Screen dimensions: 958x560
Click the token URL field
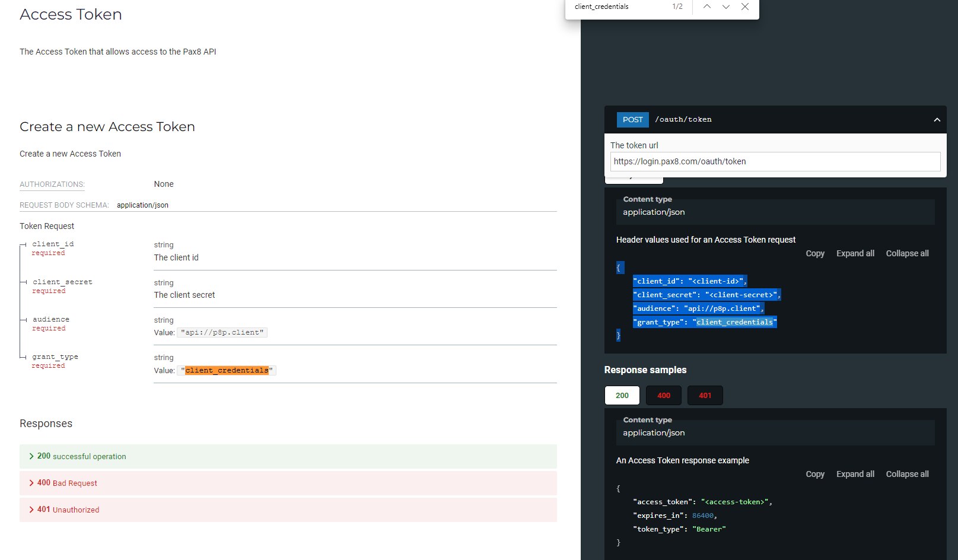tap(775, 161)
